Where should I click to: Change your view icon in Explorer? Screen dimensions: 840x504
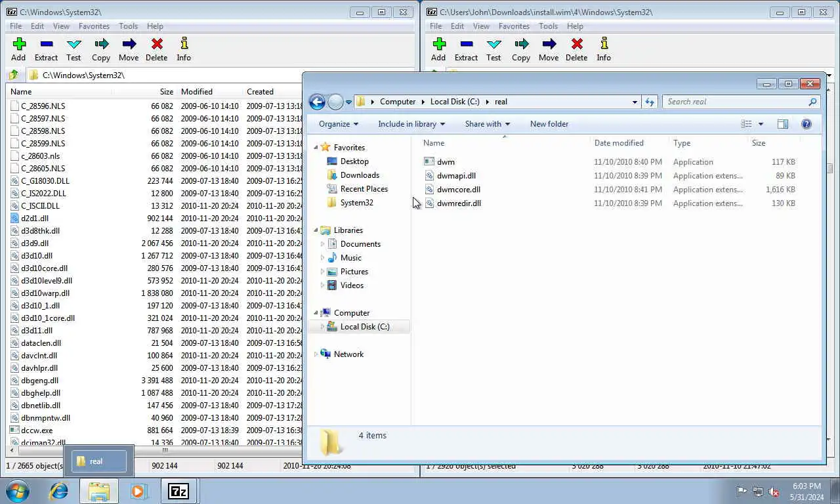click(x=746, y=124)
